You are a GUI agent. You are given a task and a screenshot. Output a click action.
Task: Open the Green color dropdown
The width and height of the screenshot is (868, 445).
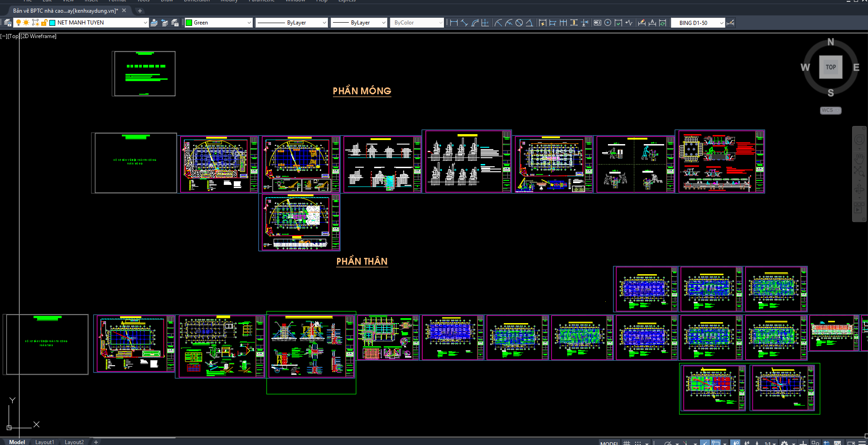tap(249, 23)
